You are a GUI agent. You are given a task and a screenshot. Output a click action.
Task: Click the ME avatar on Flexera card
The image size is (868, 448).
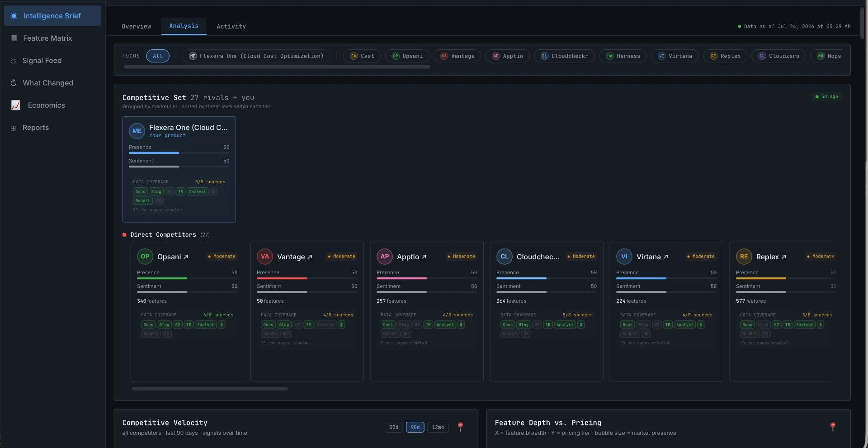pos(137,131)
